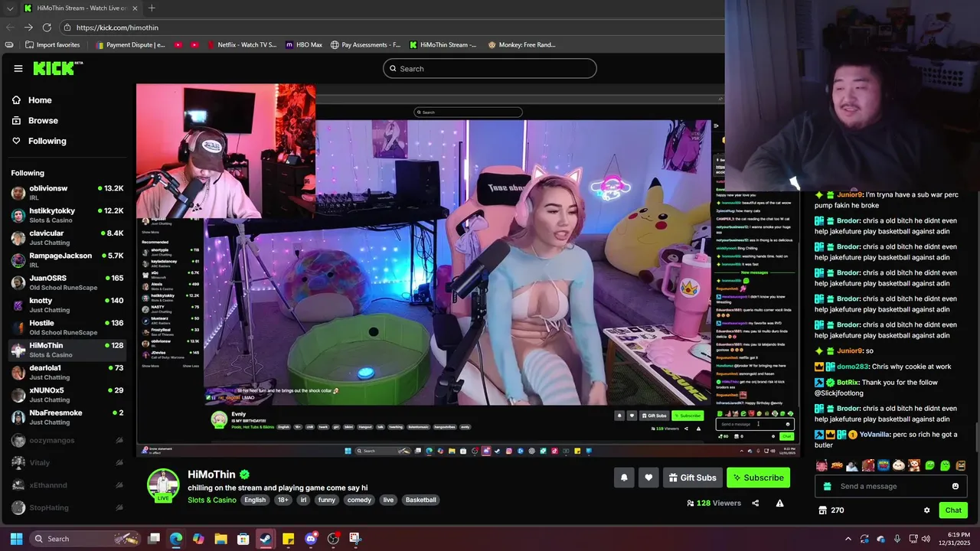980x551 pixels.
Task: Open the tab search dropdown arrow
Action: coord(9,8)
